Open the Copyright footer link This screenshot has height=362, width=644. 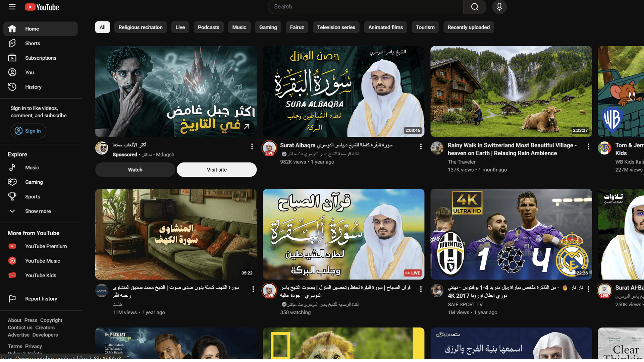(x=51, y=320)
